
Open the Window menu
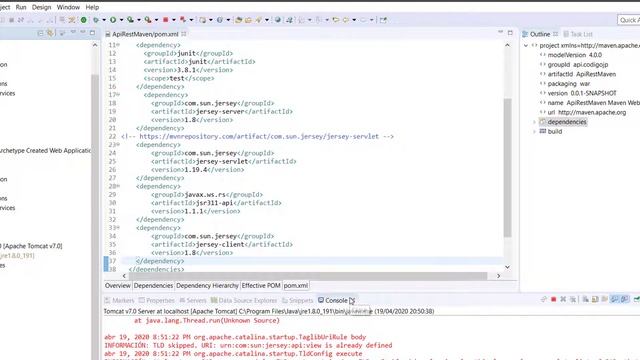pyautogui.click(x=68, y=7)
